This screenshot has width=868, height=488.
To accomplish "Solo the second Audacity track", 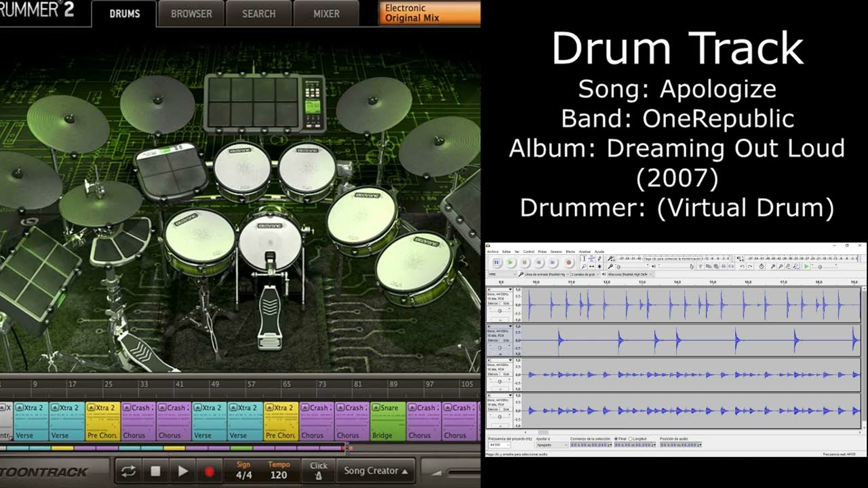I will 506,340.
